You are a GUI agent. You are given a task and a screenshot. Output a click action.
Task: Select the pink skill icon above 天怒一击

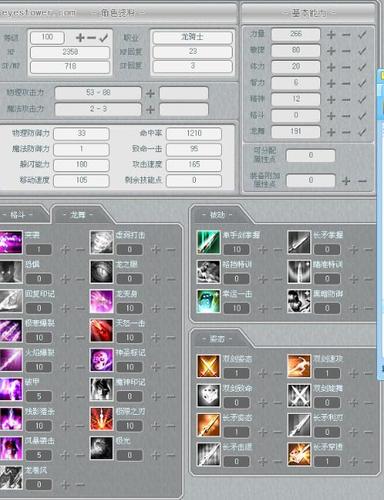101,301
